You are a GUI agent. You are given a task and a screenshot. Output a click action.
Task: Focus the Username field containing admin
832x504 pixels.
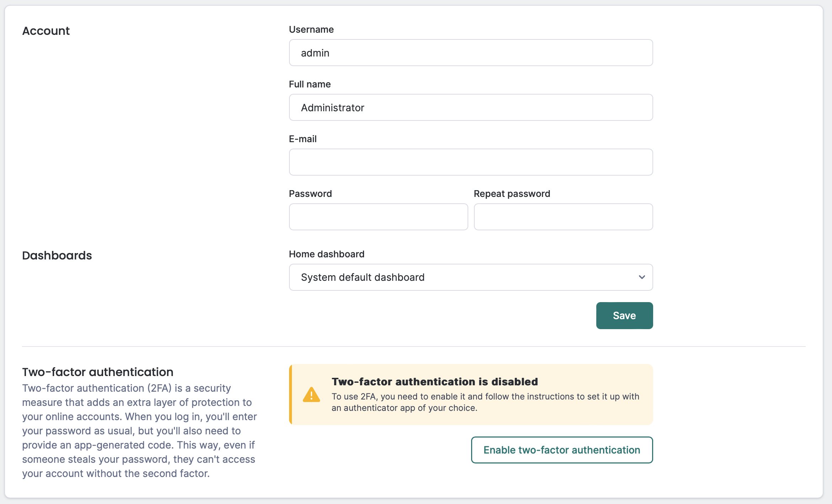471,53
